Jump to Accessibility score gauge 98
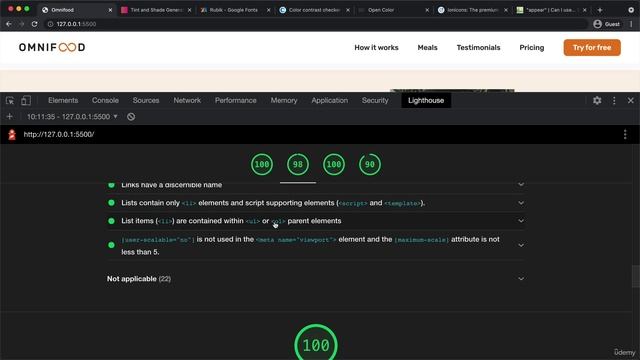640x360 pixels. tap(298, 164)
